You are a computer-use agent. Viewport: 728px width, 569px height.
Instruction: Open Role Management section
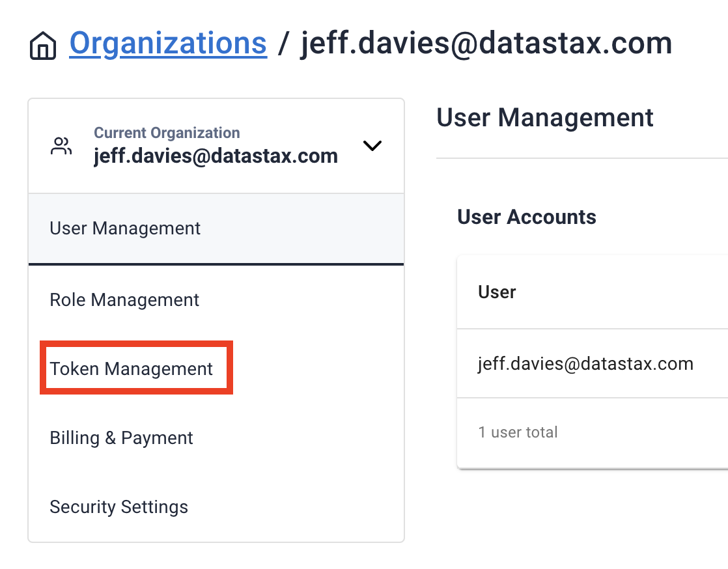tap(216, 300)
